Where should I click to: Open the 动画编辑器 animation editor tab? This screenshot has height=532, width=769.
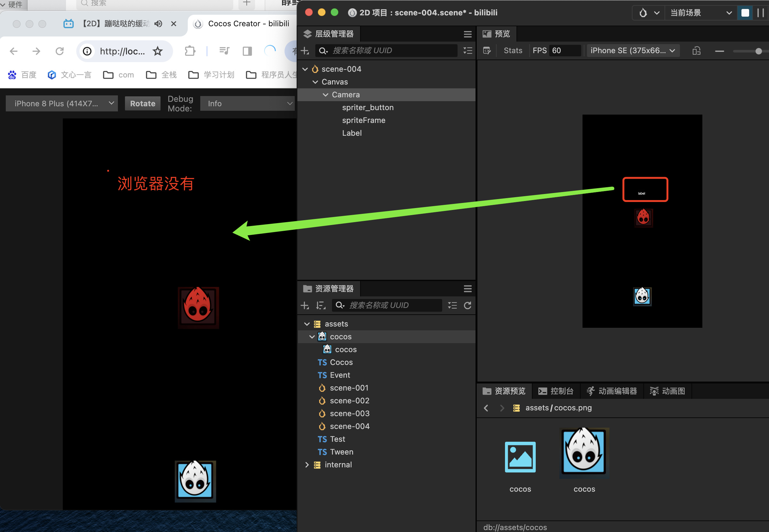pyautogui.click(x=612, y=391)
